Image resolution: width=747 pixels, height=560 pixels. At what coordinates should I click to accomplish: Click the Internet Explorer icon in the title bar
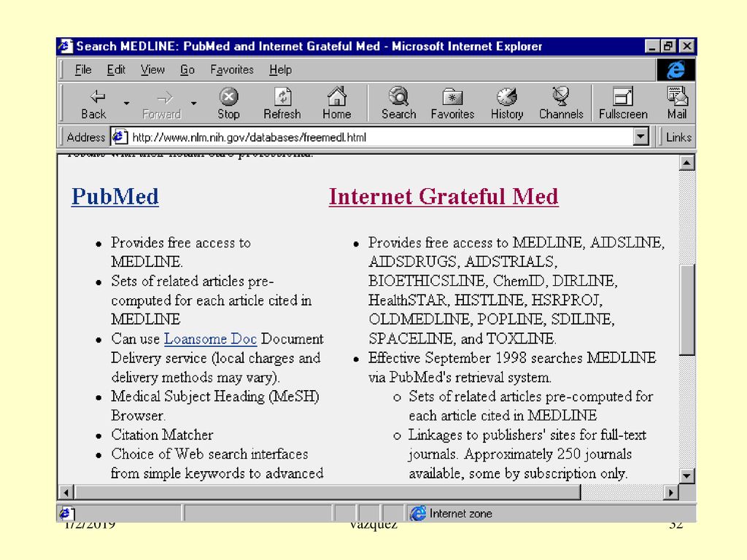pos(65,46)
